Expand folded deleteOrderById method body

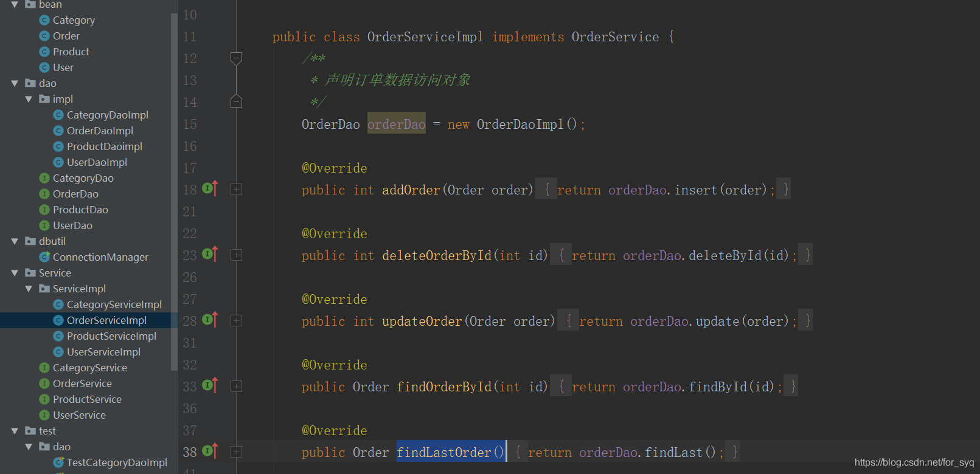point(237,255)
